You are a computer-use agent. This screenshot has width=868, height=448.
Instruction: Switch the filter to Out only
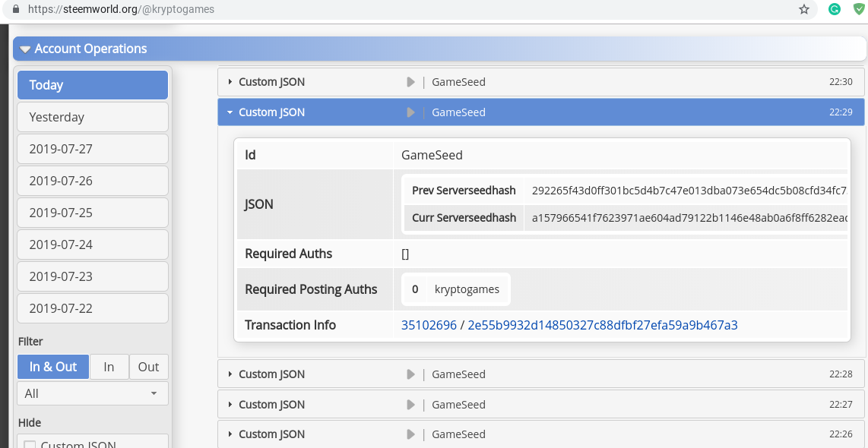point(148,367)
